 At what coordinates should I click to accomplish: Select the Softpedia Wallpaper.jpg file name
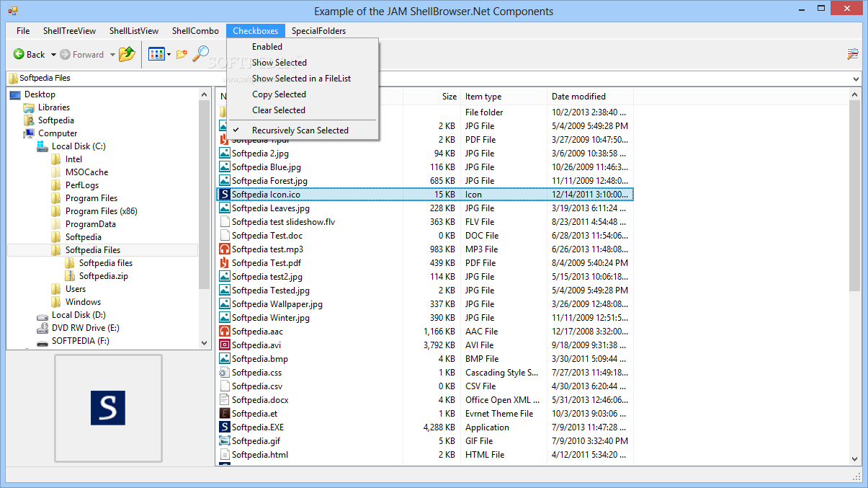tap(277, 303)
